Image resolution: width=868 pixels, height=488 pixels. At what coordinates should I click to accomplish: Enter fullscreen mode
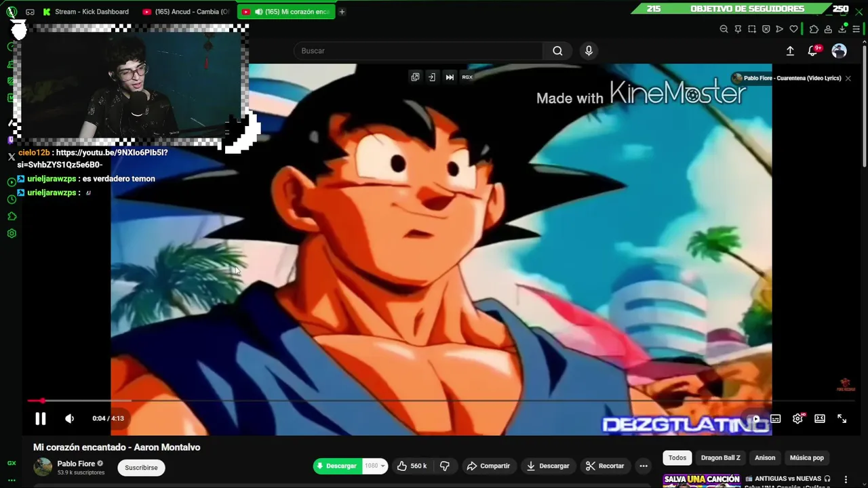[842, 419]
